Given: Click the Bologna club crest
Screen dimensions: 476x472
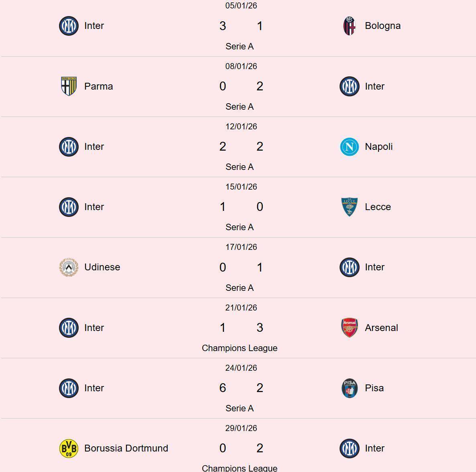Looking at the screenshot, I should pos(349,26).
